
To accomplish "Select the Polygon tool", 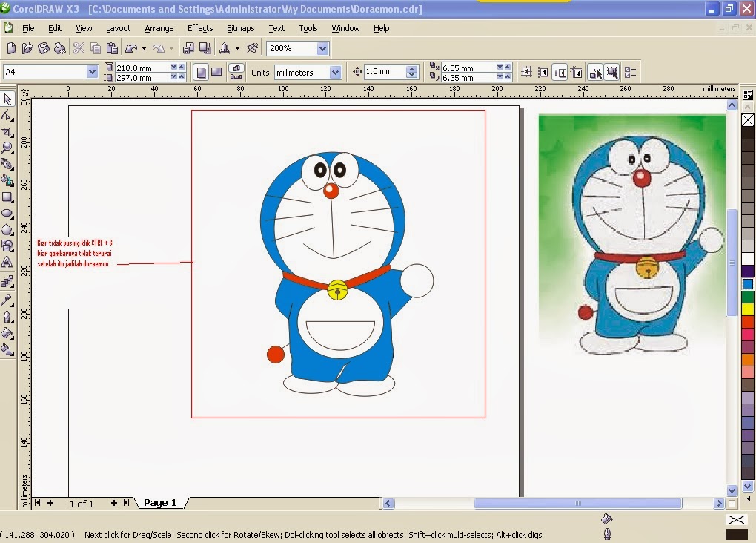I will (7, 229).
